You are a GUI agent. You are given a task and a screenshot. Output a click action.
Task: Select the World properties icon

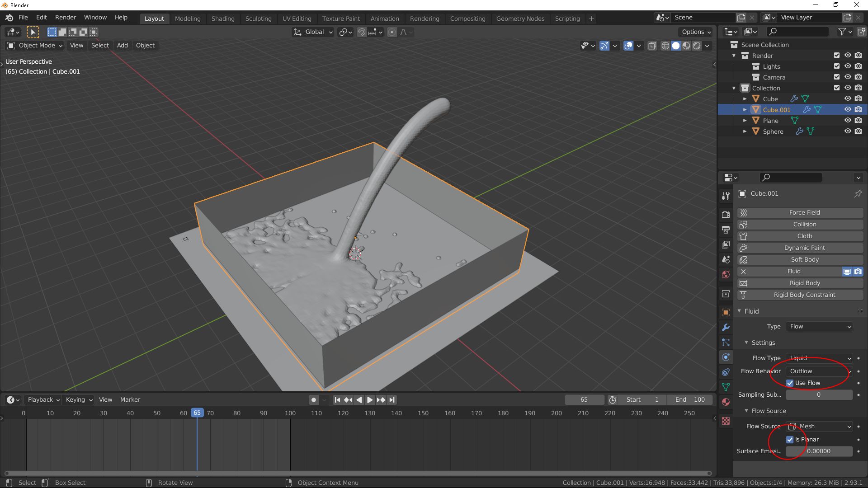726,274
